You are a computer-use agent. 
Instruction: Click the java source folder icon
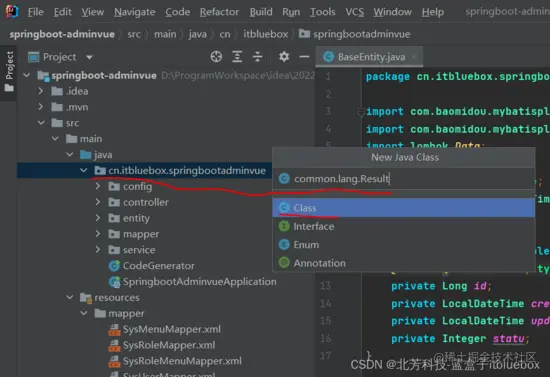click(86, 155)
